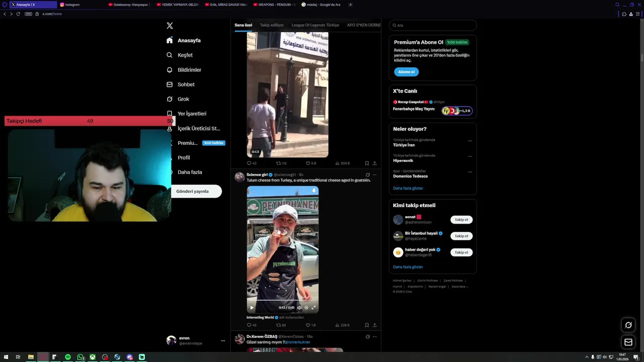Open Spotify from the taskbar
Screen dimensions: 644x362
(x=68, y=357)
